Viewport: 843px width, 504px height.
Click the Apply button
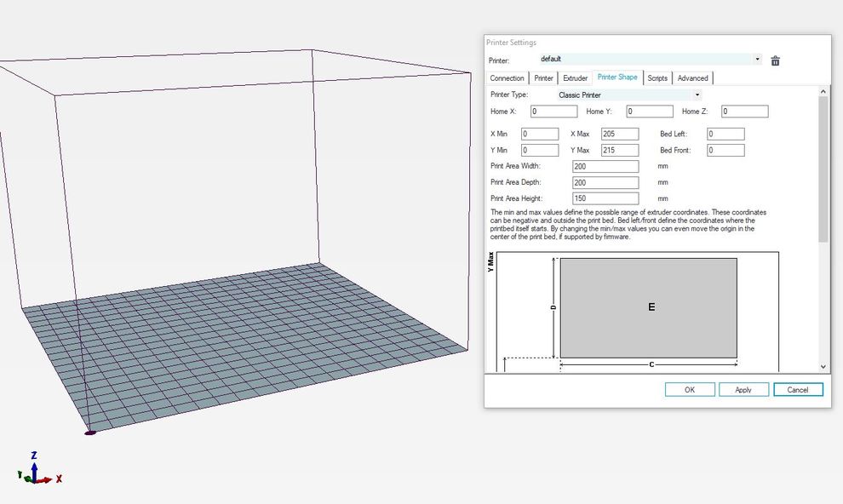click(743, 390)
